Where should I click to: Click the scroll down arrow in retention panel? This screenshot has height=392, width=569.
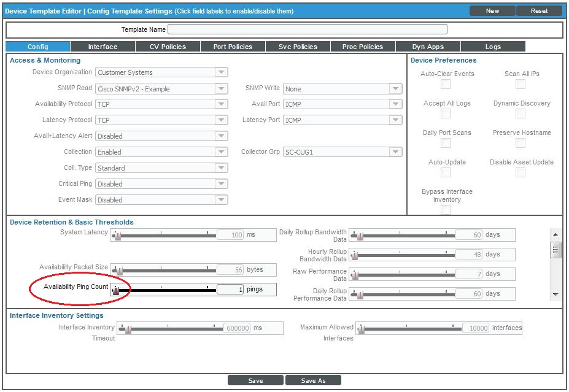click(x=555, y=294)
